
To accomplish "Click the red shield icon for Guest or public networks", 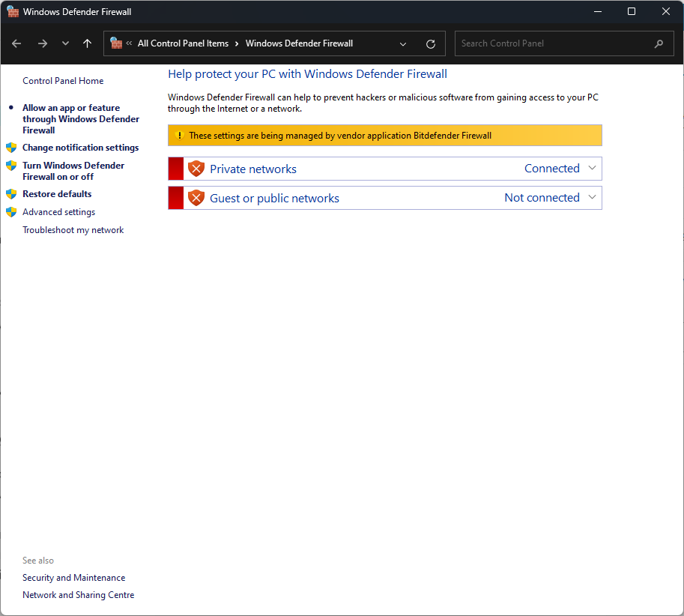I will [196, 198].
